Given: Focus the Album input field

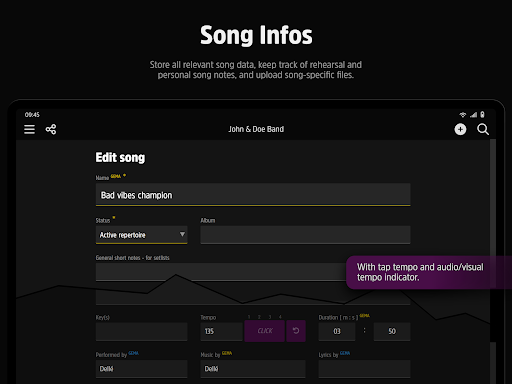Looking at the screenshot, I should coord(305,235).
